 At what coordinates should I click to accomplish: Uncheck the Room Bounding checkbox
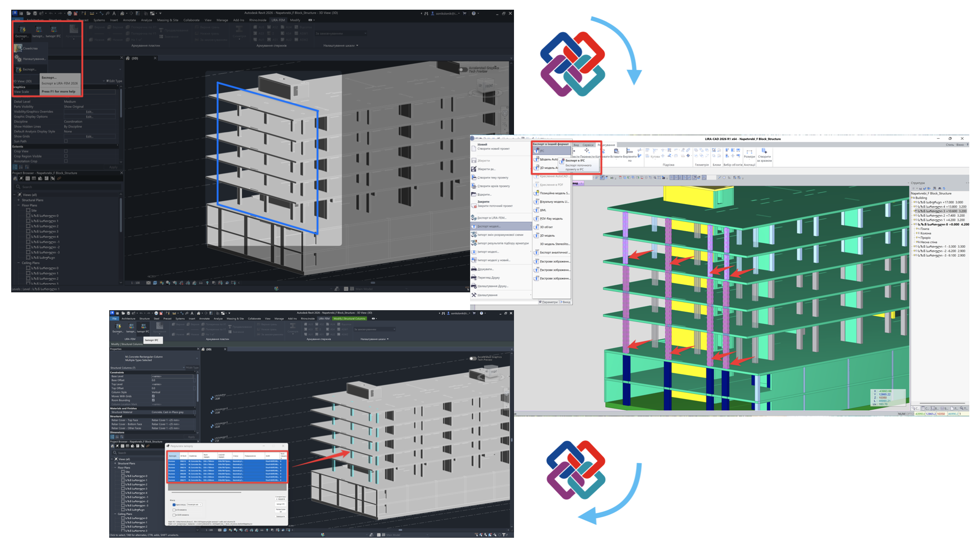point(153,400)
